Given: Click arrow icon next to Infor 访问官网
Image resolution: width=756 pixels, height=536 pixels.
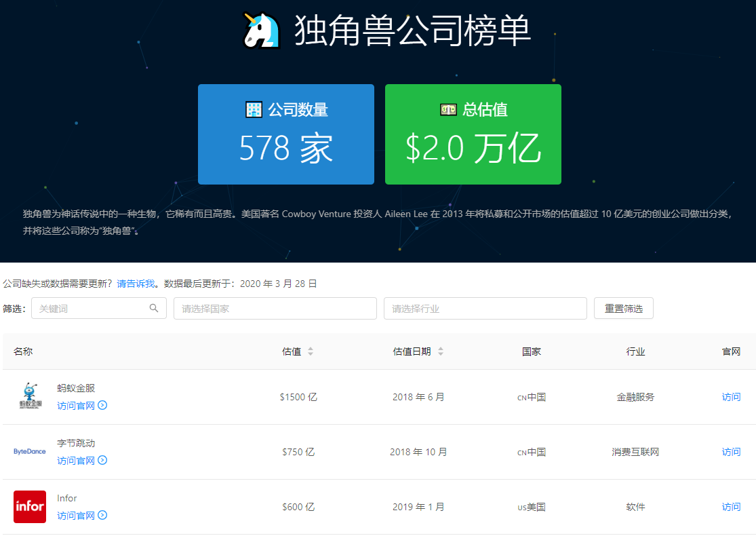Looking at the screenshot, I should pyautogui.click(x=102, y=515).
